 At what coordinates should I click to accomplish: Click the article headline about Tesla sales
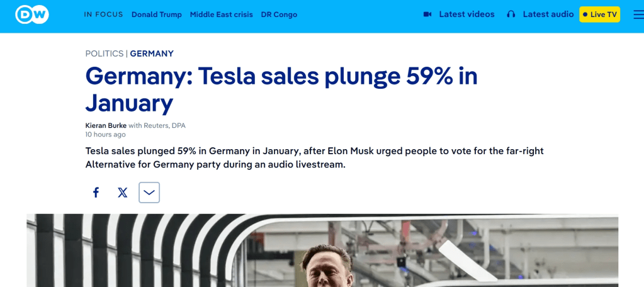281,90
